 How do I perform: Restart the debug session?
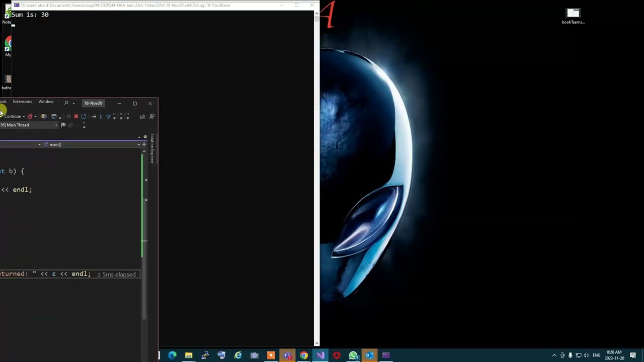point(84,117)
